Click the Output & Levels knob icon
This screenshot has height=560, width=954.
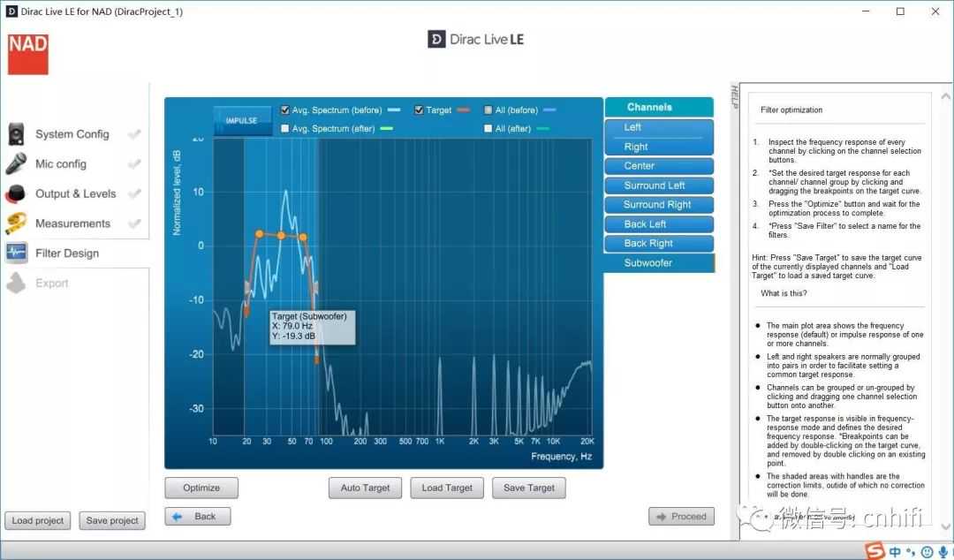(x=17, y=194)
